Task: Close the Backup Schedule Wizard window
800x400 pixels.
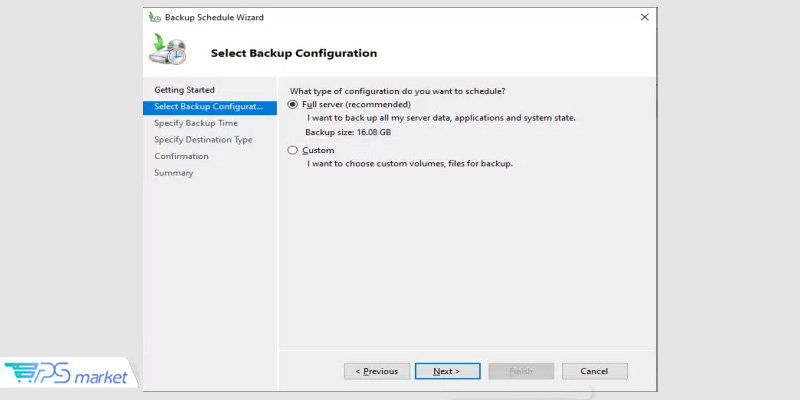Action: click(643, 18)
